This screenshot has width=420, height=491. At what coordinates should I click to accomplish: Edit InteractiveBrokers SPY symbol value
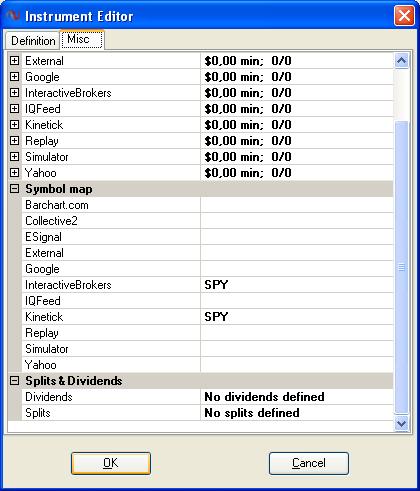(297, 285)
